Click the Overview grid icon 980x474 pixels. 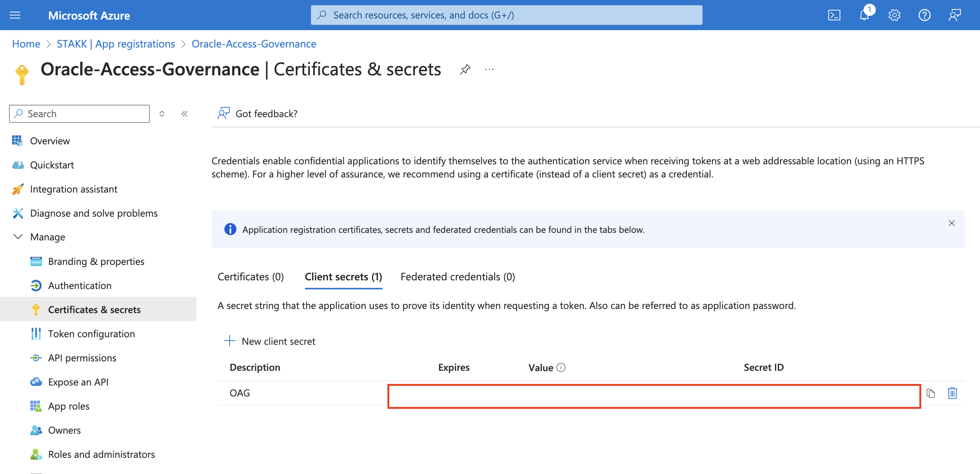17,141
